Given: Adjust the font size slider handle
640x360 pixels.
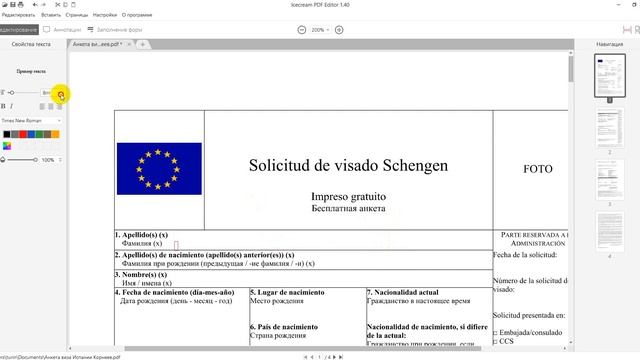Looking at the screenshot, I should [11, 93].
